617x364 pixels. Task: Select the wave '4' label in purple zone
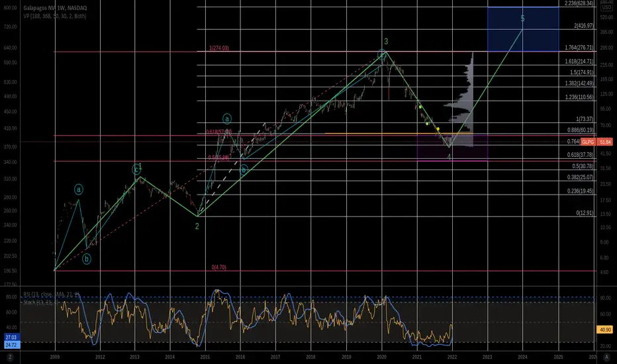pos(449,158)
